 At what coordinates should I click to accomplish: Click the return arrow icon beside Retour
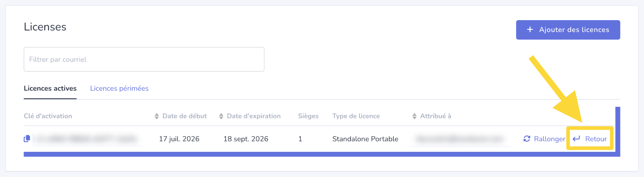576,139
